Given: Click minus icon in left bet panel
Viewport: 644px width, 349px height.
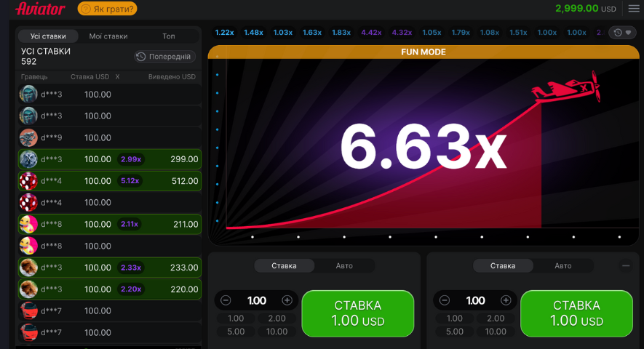Looking at the screenshot, I should 226,300.
